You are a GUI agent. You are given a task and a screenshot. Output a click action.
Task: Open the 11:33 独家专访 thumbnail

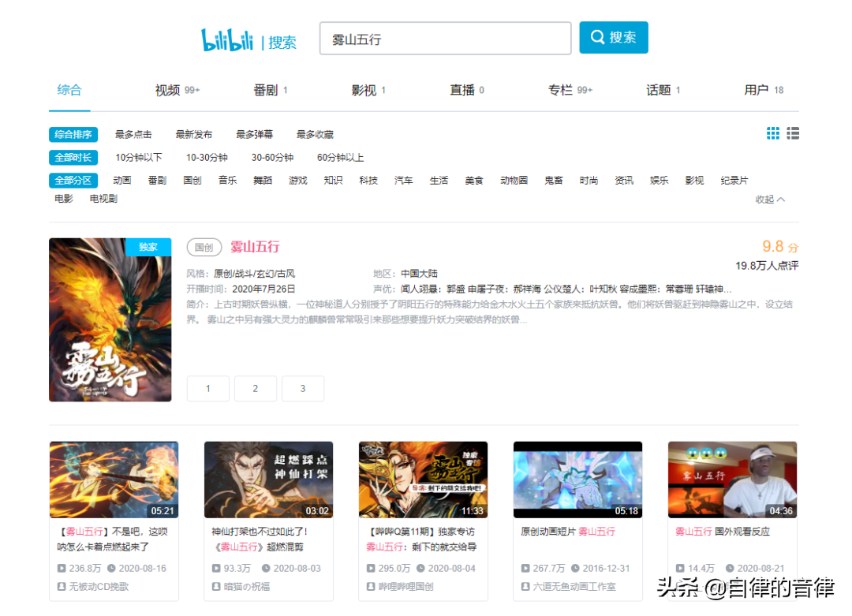[424, 480]
